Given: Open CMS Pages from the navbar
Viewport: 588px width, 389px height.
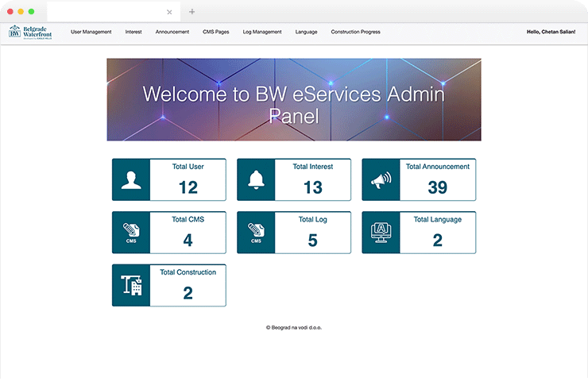Looking at the screenshot, I should (x=216, y=32).
